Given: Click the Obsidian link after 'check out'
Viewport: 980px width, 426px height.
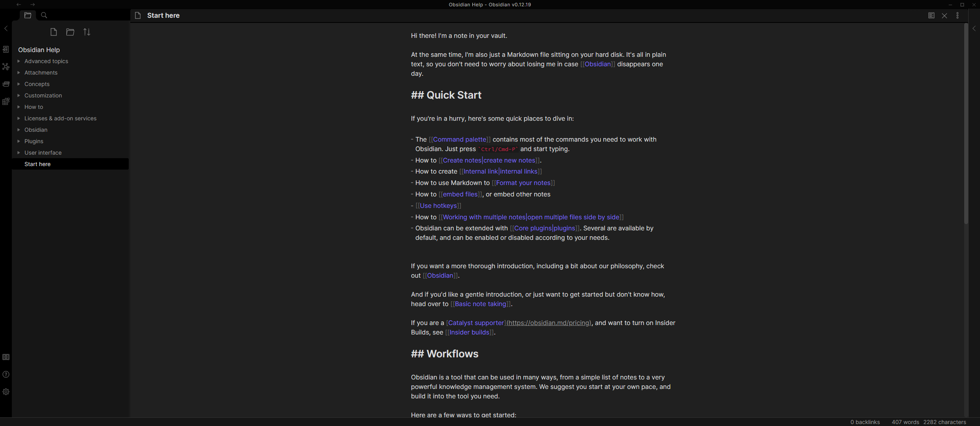Looking at the screenshot, I should point(440,275).
